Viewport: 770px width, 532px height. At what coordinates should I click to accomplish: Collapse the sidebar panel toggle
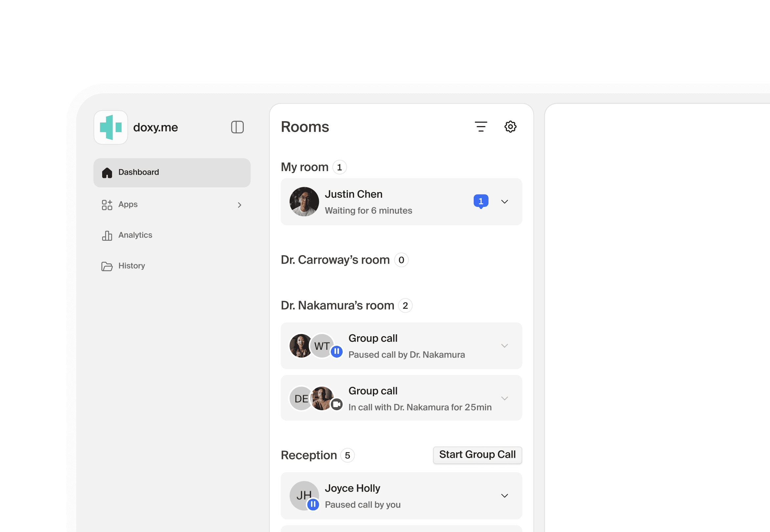pyautogui.click(x=238, y=127)
